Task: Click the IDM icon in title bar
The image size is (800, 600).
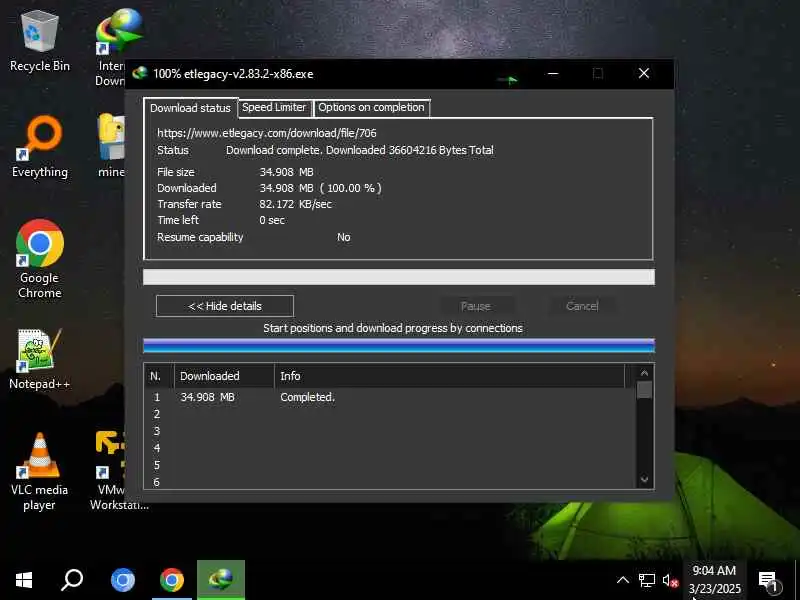Action: 140,73
